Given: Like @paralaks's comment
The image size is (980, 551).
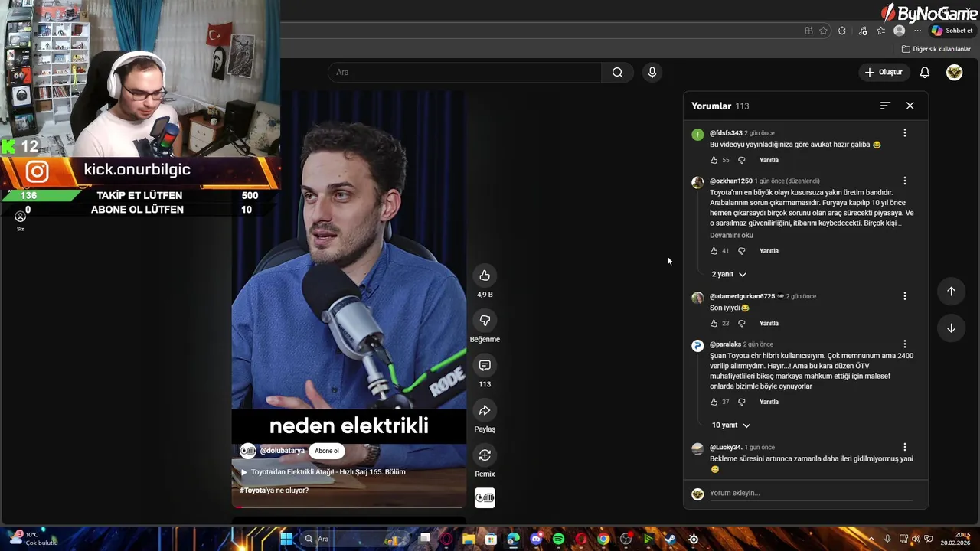Looking at the screenshot, I should [714, 402].
